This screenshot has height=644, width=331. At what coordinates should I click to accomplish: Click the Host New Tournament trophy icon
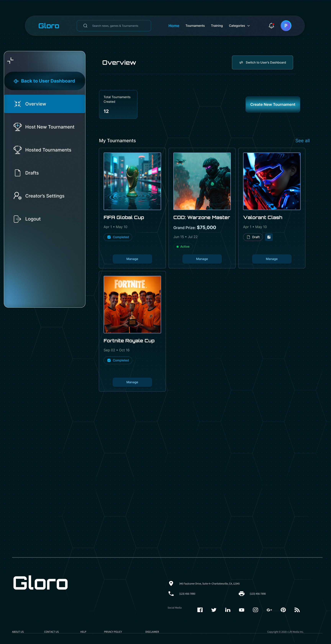pos(17,127)
